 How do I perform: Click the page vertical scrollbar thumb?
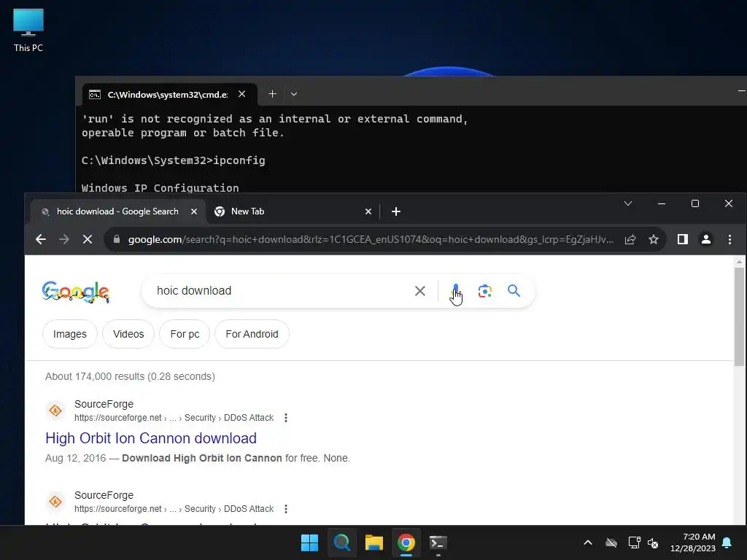(739, 316)
